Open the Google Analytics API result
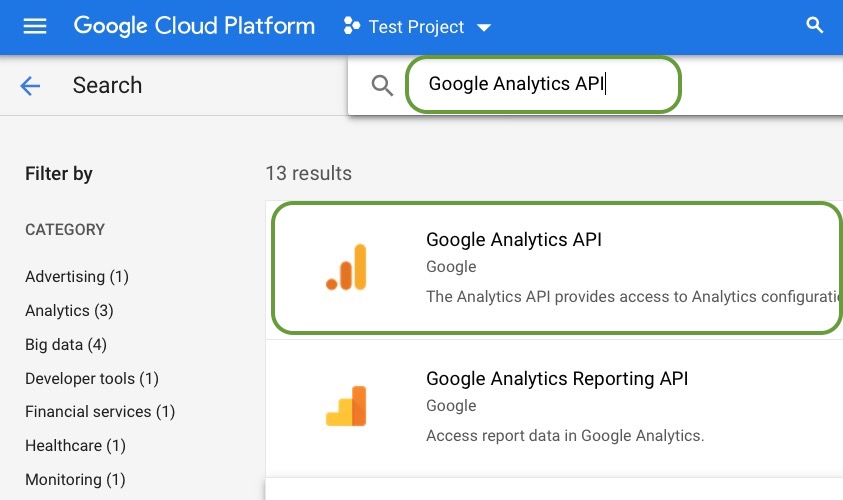 point(514,240)
